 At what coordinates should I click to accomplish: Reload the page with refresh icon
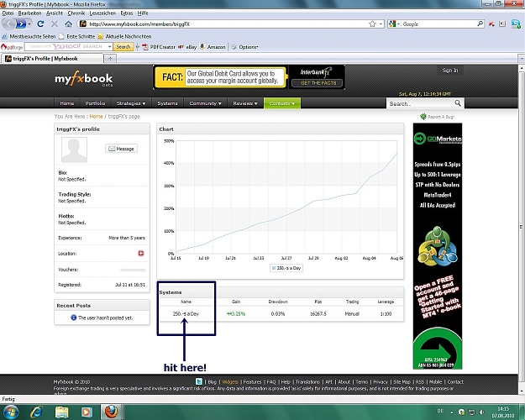point(40,24)
